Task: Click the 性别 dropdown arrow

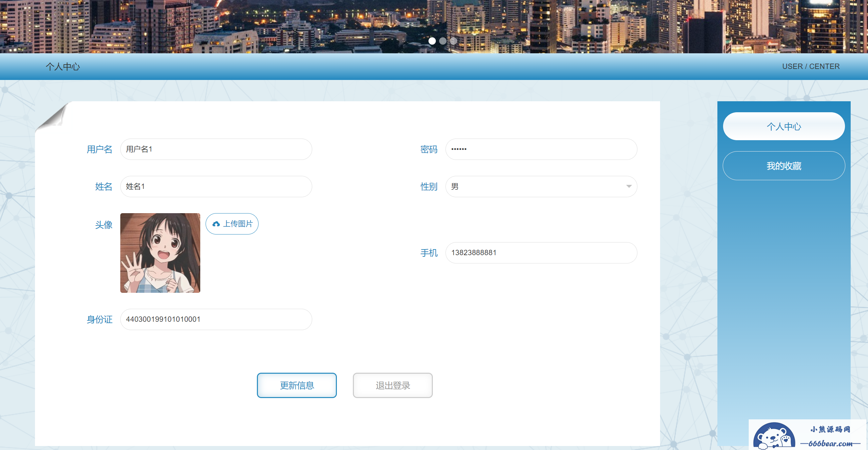Action: click(x=629, y=186)
